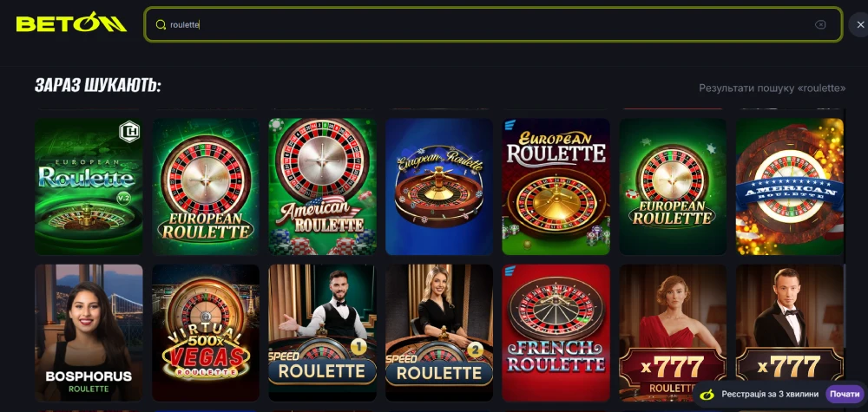Image resolution: width=868 pixels, height=412 pixels.
Task: Open Speed Roulette 2 table
Action: point(439,332)
